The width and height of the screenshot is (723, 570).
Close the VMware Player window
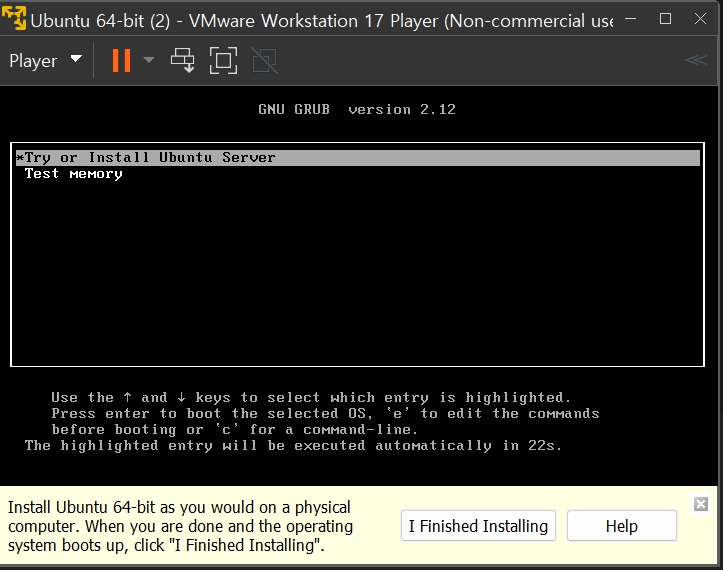(x=700, y=19)
